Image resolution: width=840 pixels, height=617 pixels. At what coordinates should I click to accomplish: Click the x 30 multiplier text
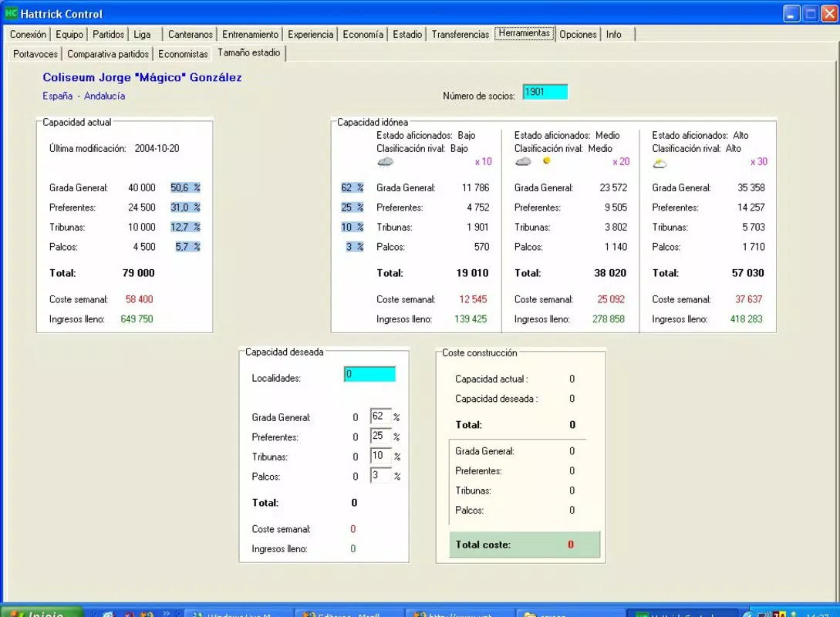758,162
